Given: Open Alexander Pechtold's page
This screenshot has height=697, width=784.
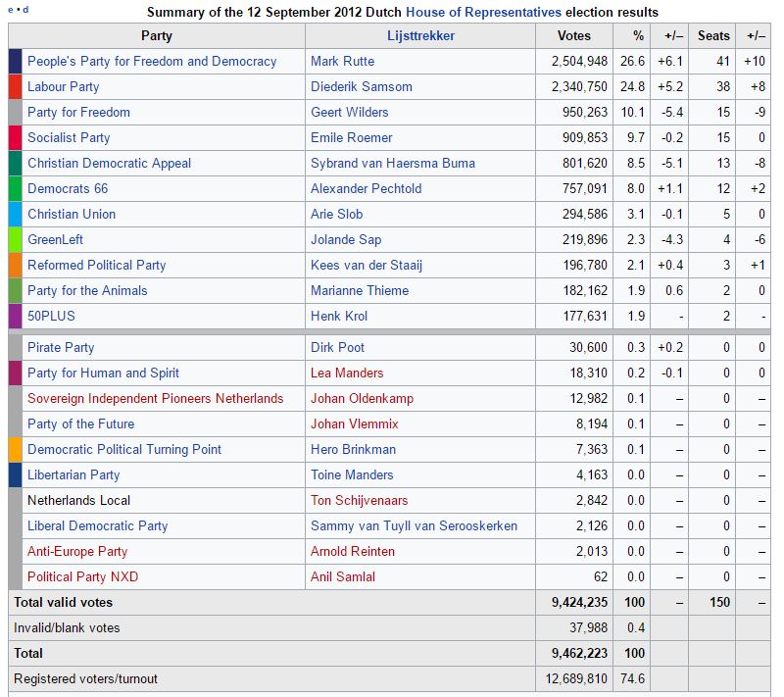Looking at the screenshot, I should (366, 189).
